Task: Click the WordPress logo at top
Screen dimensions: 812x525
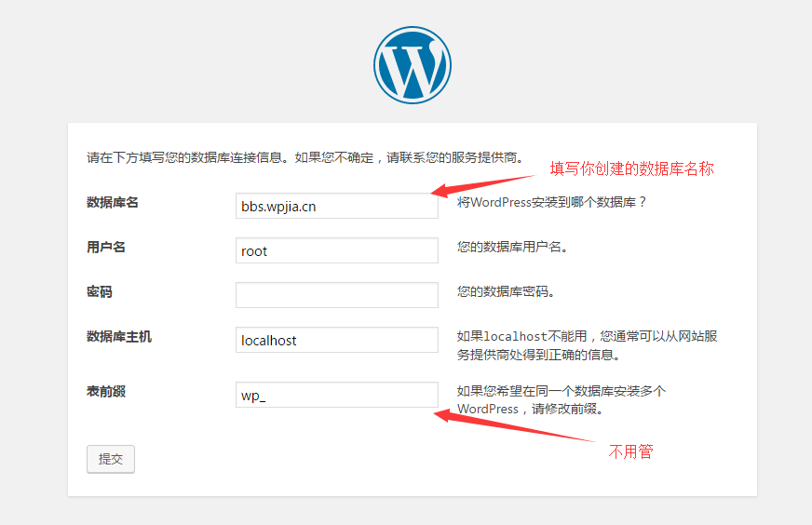Action: click(413, 65)
